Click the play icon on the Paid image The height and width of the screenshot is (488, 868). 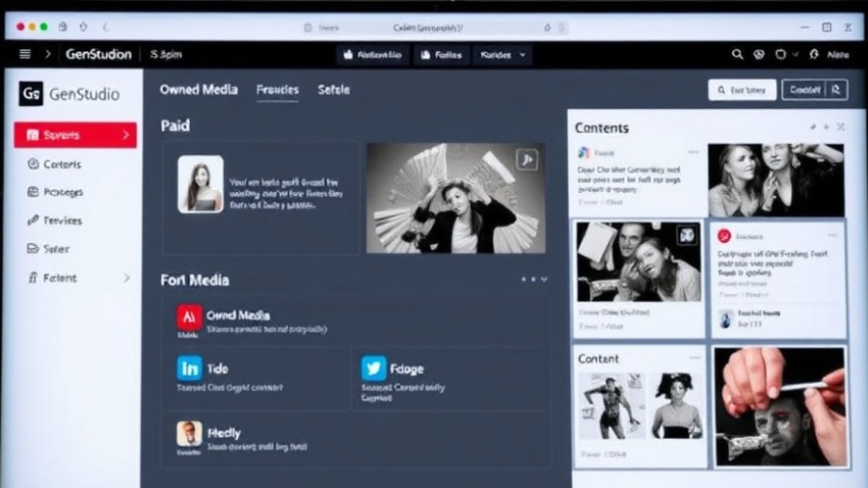point(527,160)
